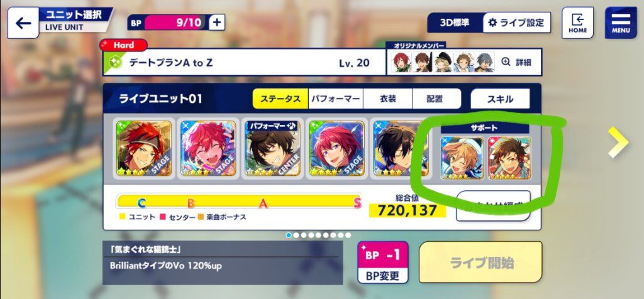Viewport: 644px width, 299px height.
Task: Click the score rank gauge bar
Action: [238, 202]
